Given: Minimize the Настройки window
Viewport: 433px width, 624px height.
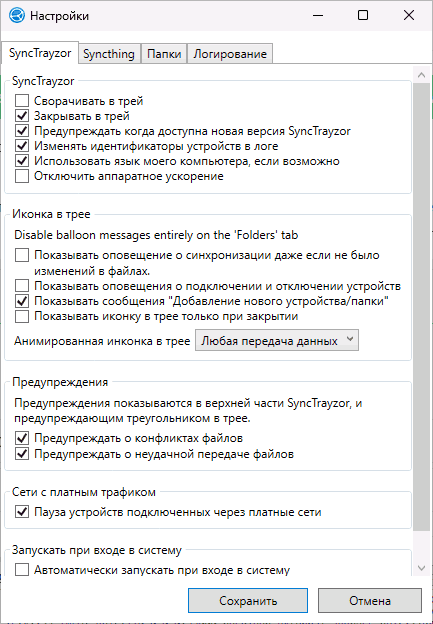Looking at the screenshot, I should [318, 16].
